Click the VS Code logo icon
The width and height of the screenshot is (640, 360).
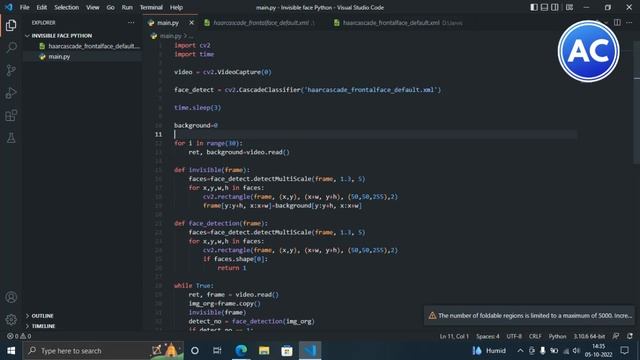tap(9, 7)
